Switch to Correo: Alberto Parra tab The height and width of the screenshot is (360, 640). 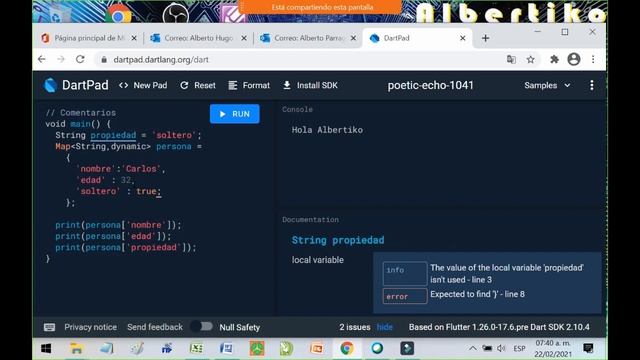tap(309, 38)
